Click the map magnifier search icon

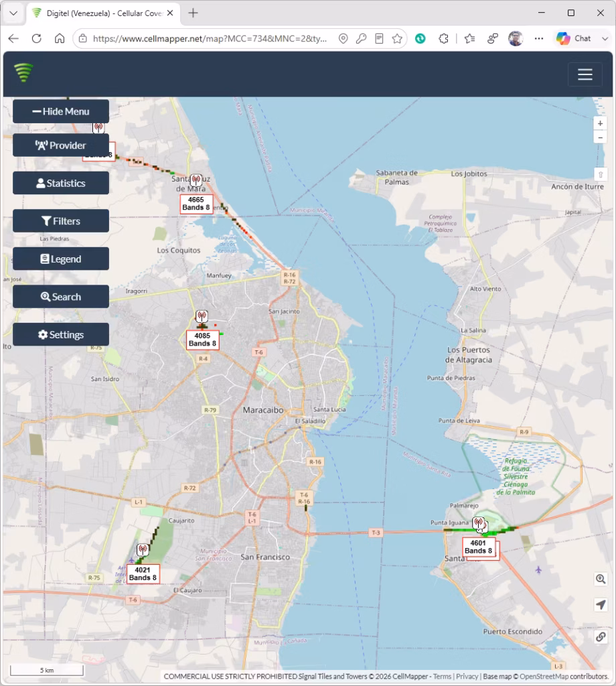point(601,579)
